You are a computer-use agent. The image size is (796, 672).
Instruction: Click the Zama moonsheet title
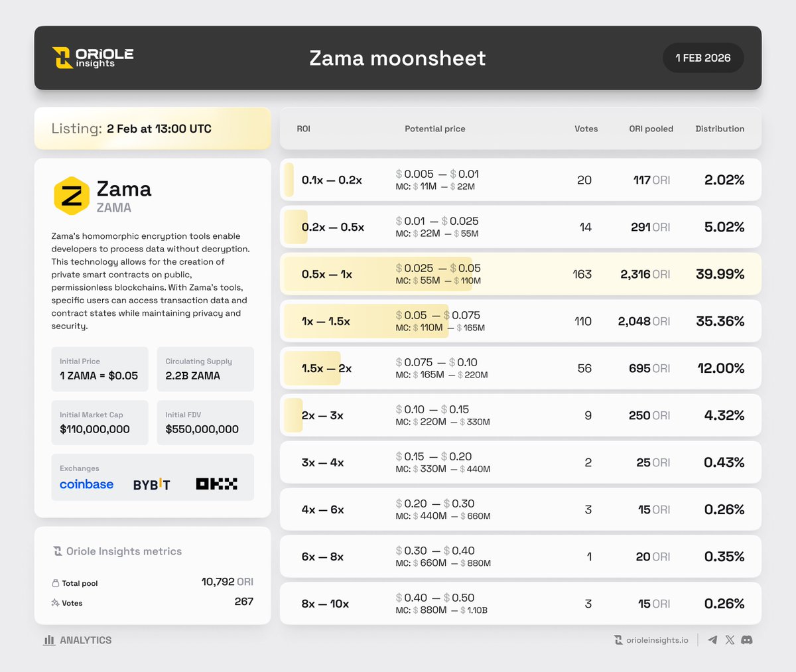[x=397, y=58]
